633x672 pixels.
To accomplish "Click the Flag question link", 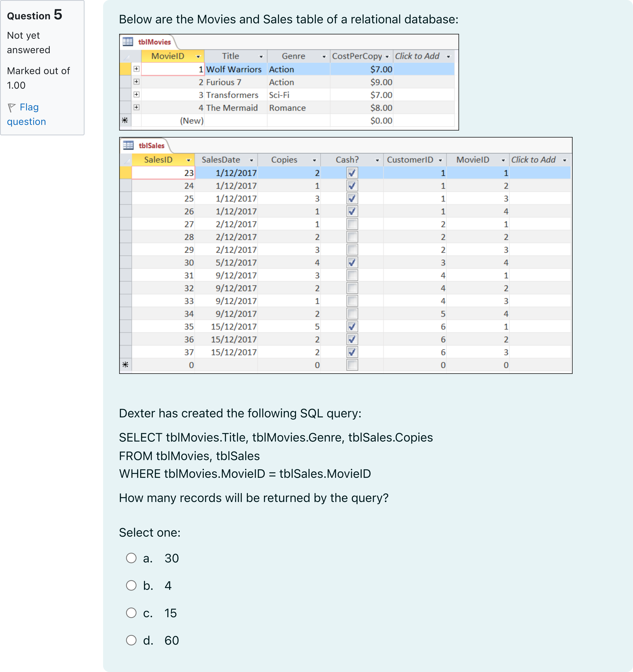I will [26, 114].
